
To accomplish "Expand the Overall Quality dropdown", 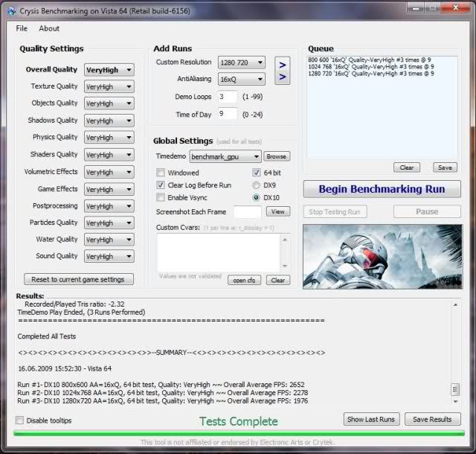I will pyautogui.click(x=109, y=70).
